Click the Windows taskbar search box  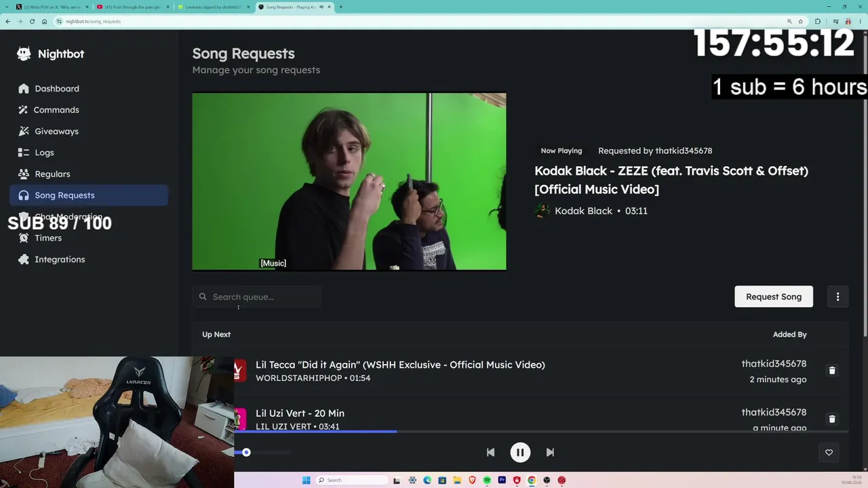click(x=352, y=480)
